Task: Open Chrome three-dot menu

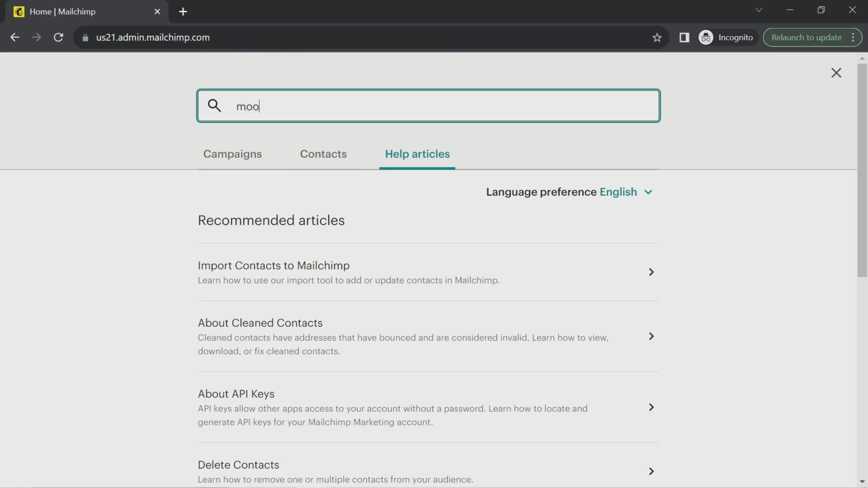Action: [x=853, y=37]
